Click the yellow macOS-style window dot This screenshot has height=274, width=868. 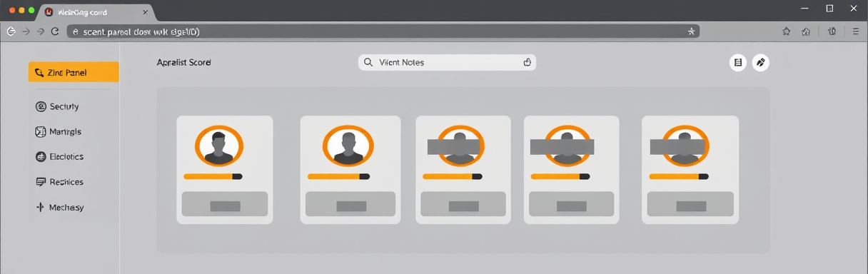click(21, 11)
